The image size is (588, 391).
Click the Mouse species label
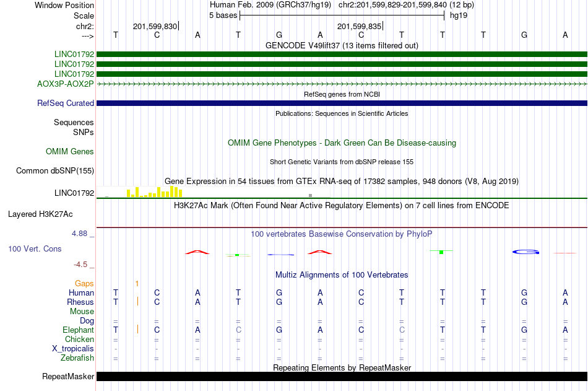coord(82,311)
